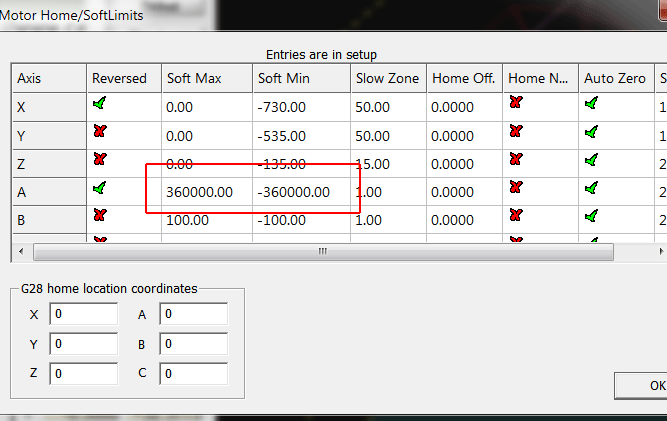
Task: Toggle Reversed checkmark for X axis
Action: click(99, 102)
